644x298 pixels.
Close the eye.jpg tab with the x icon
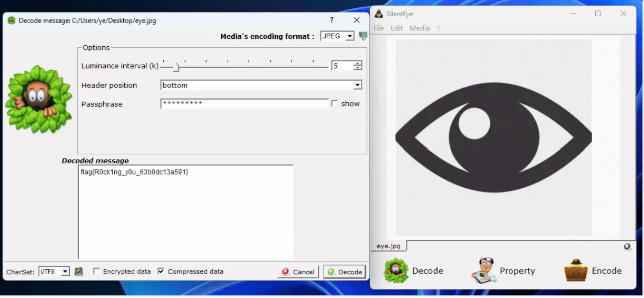627,247
